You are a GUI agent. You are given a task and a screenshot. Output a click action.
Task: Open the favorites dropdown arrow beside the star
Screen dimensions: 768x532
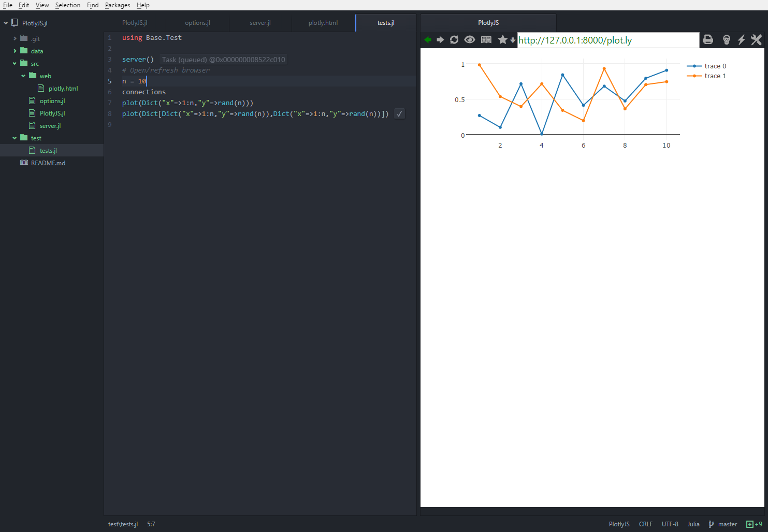coord(513,40)
